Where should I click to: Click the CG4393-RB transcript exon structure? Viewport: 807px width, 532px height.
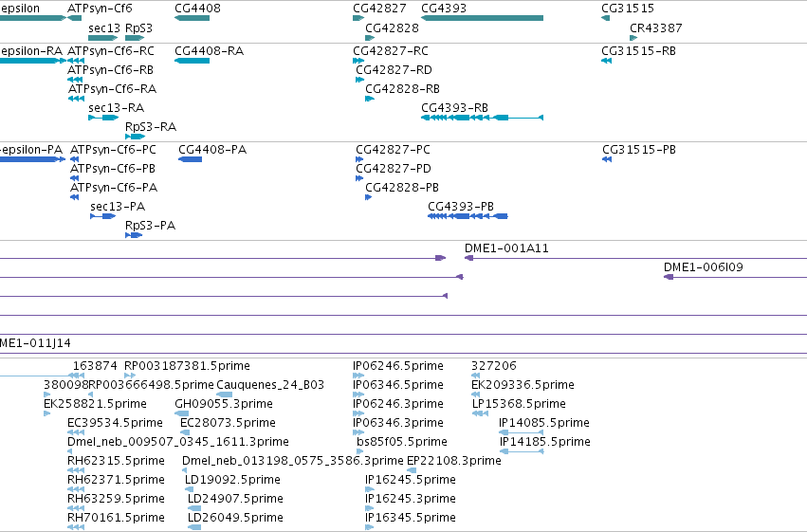[x=483, y=118]
